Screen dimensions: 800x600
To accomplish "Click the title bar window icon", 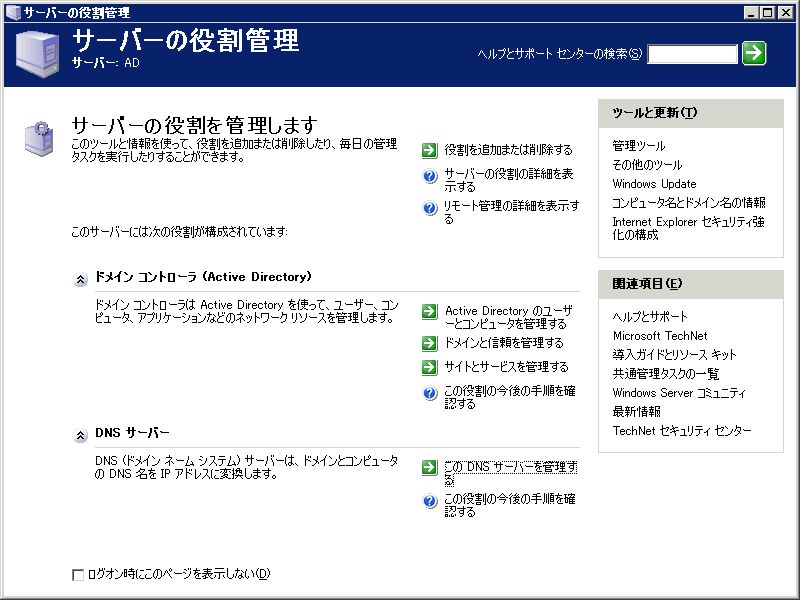I will point(13,13).
